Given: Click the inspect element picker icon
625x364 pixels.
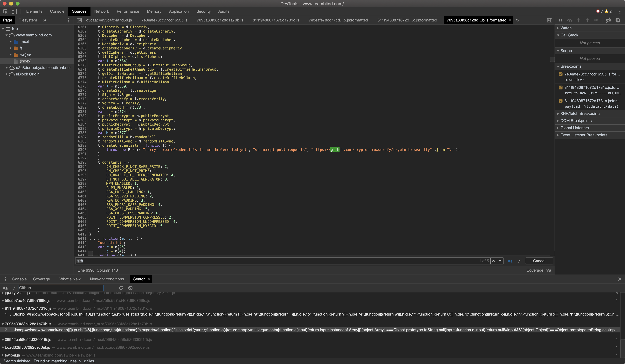Looking at the screenshot, I should [x=6, y=11].
